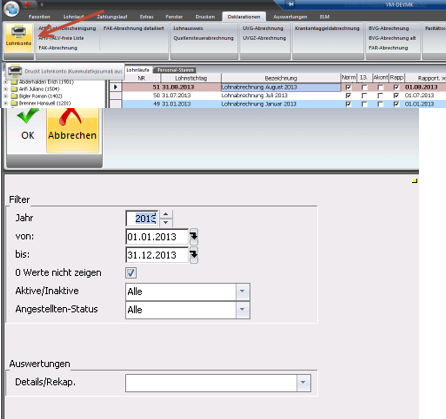Click UVG-Abrechnung in the ribbon

click(263, 28)
